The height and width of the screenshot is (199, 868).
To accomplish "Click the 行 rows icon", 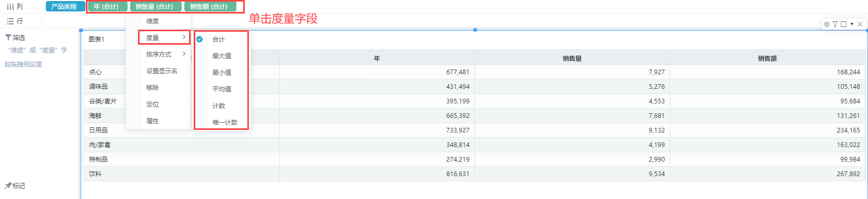I will [x=10, y=21].
